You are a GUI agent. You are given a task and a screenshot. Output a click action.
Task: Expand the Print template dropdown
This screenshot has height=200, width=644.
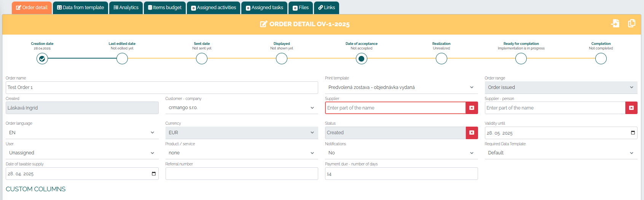pyautogui.click(x=402, y=87)
